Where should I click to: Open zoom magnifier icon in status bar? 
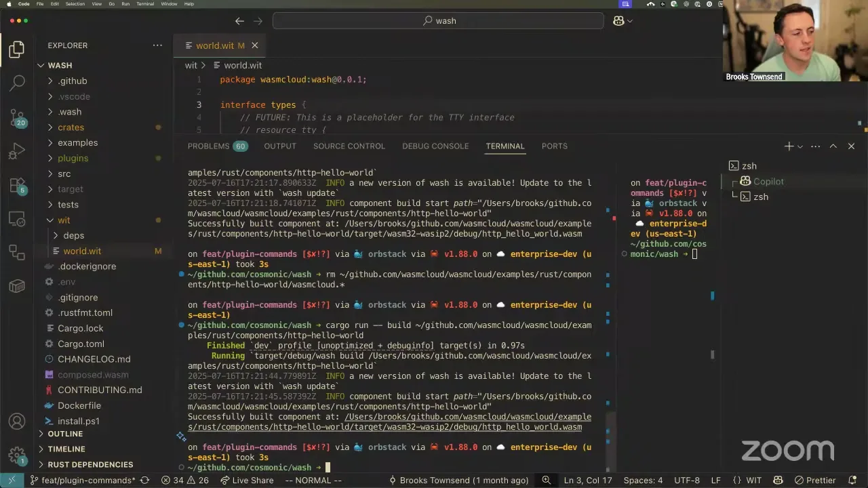(x=546, y=481)
